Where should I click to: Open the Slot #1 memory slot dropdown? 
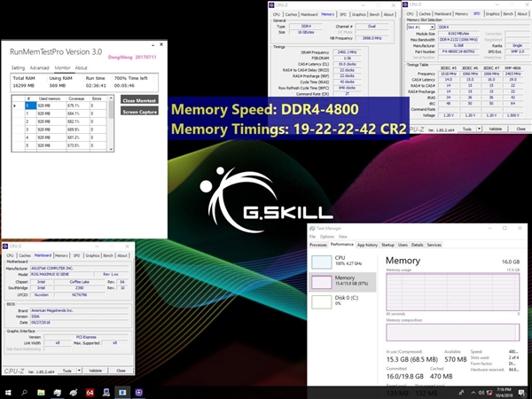[x=420, y=28]
